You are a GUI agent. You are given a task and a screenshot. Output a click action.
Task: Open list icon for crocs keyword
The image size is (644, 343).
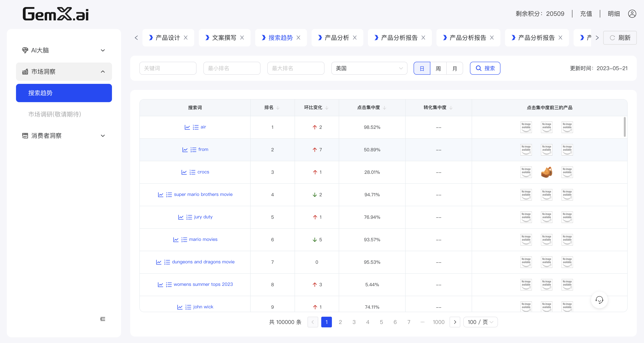(193, 172)
